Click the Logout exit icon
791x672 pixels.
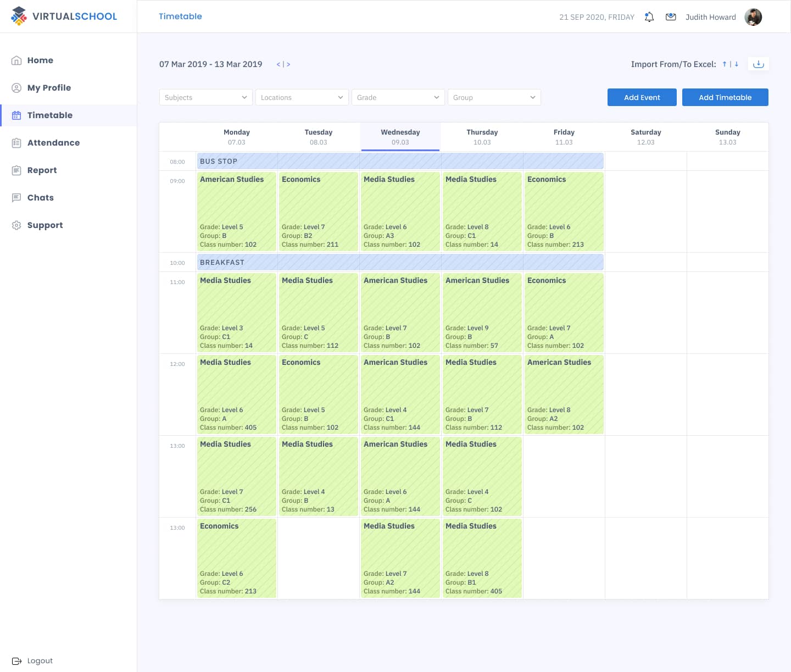(16, 661)
